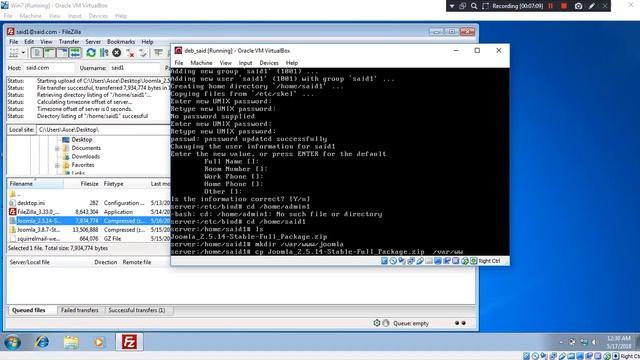
Task: Open FileZilla File menu
Action: pyautogui.click(x=13, y=42)
